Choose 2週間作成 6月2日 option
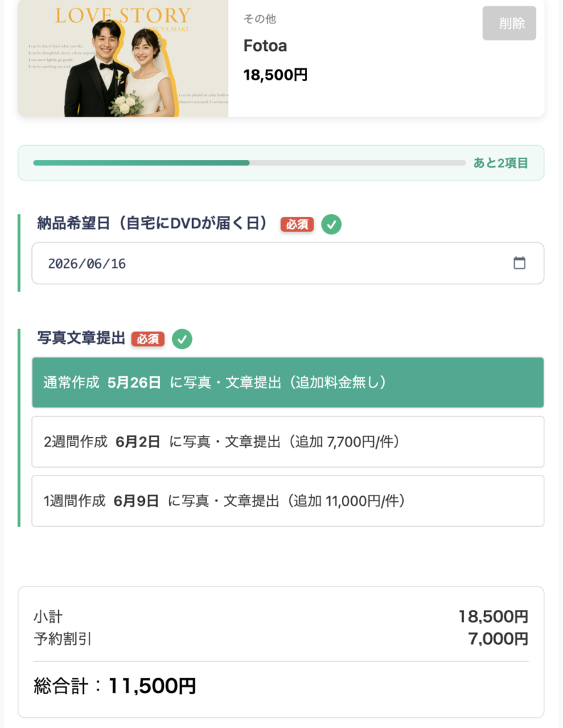563x728 pixels. (x=288, y=441)
